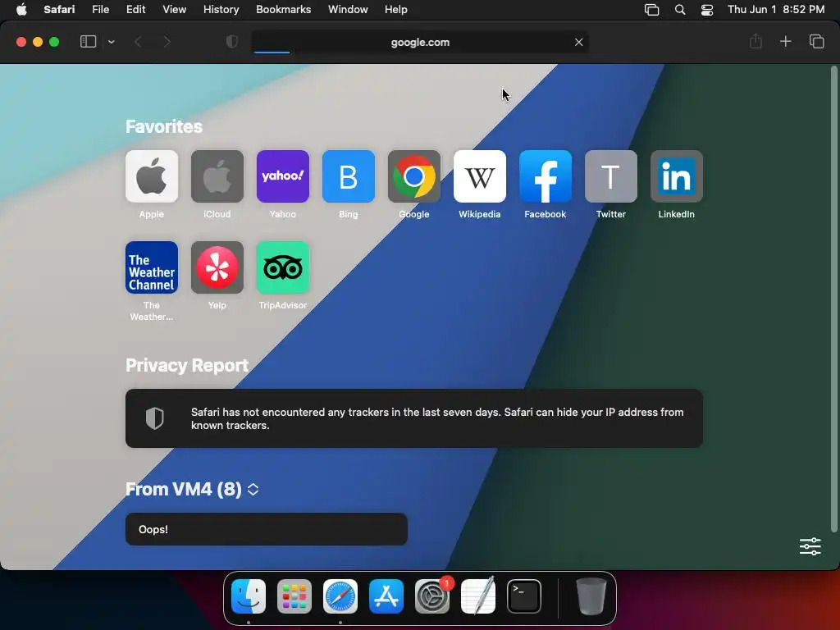
Task: Open start page customization settings sliders
Action: click(x=810, y=546)
